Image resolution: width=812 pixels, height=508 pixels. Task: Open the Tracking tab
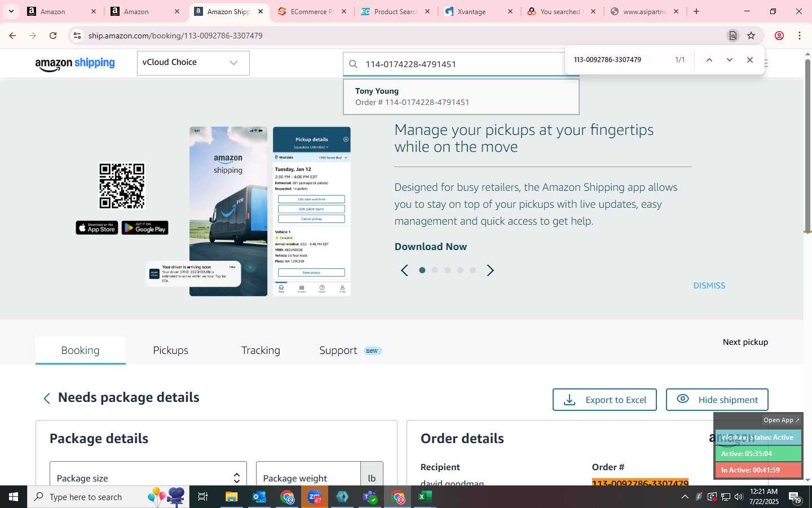click(261, 351)
